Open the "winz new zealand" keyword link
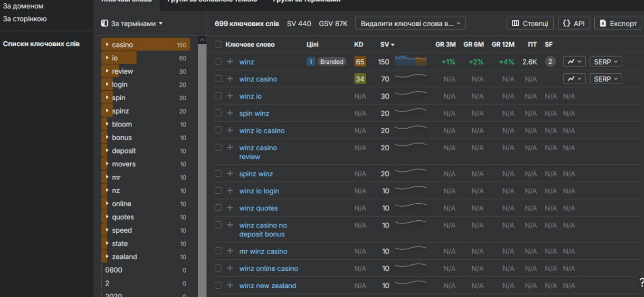 click(267, 285)
